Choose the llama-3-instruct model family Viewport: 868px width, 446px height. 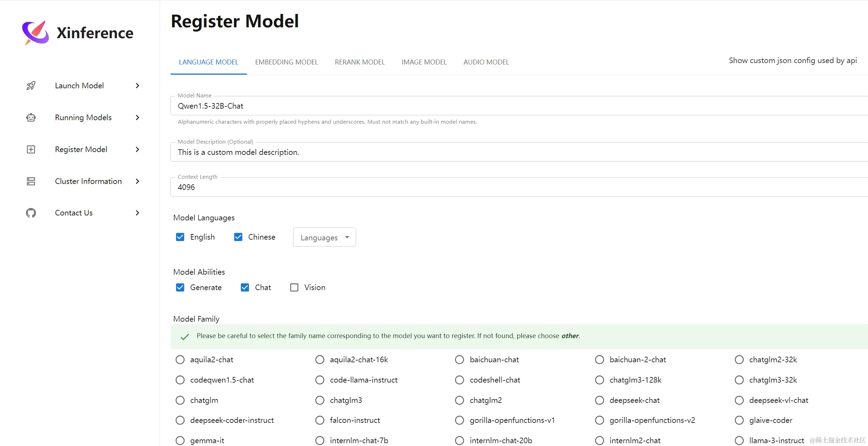[739, 440]
